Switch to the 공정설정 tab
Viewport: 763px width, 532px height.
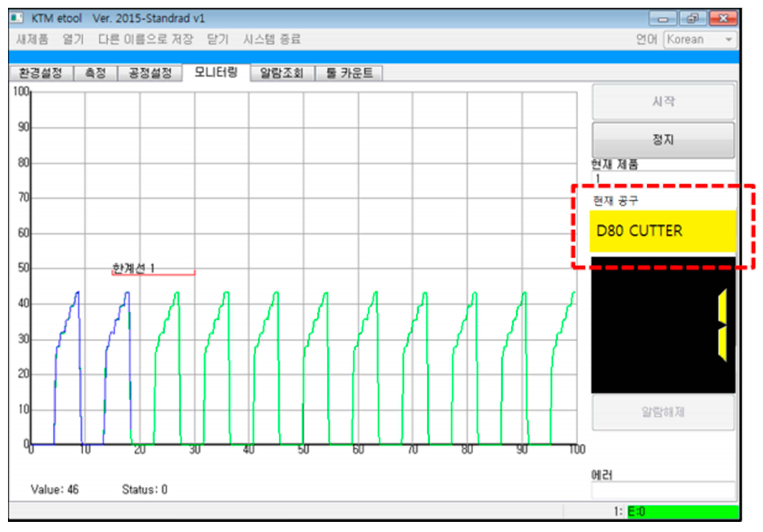(x=150, y=73)
